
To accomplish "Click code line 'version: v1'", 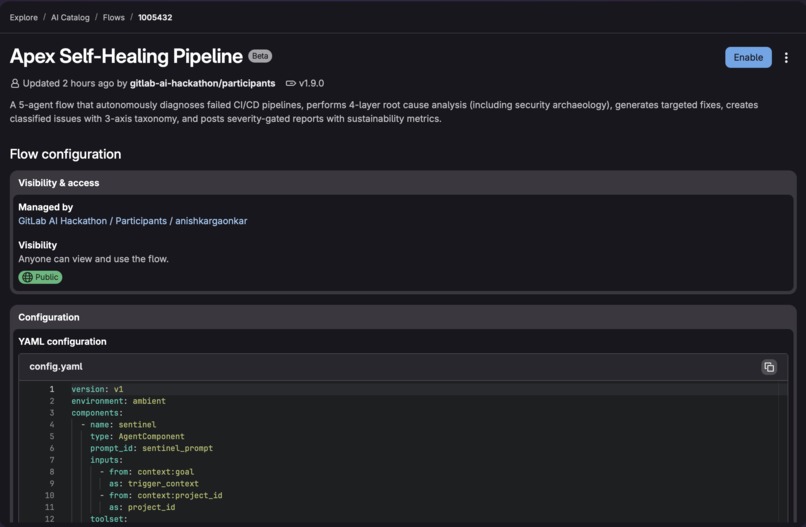I will point(97,389).
